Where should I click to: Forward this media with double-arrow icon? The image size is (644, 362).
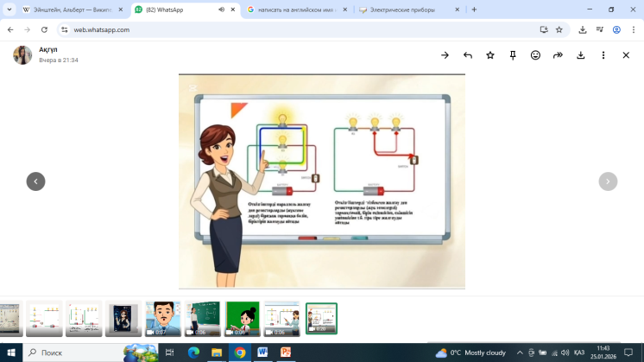[558, 55]
